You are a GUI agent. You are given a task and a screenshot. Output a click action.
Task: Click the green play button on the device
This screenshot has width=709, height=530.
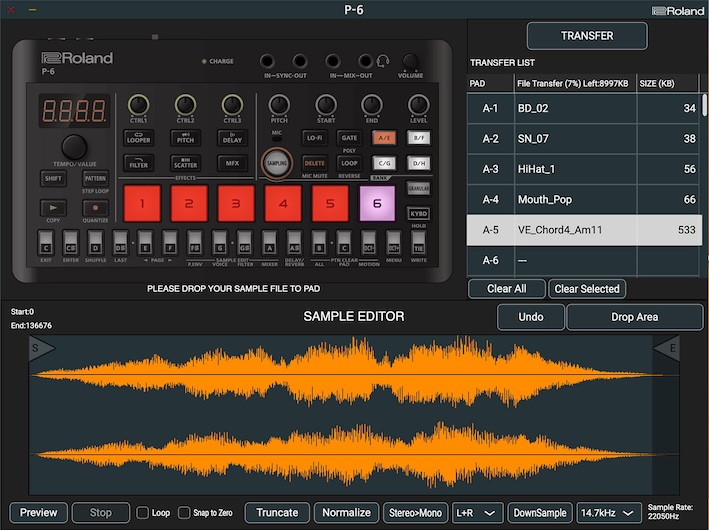coord(53,208)
